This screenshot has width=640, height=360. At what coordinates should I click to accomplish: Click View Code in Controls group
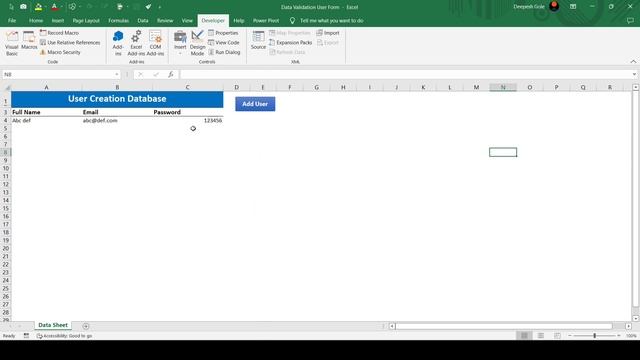[x=224, y=42]
